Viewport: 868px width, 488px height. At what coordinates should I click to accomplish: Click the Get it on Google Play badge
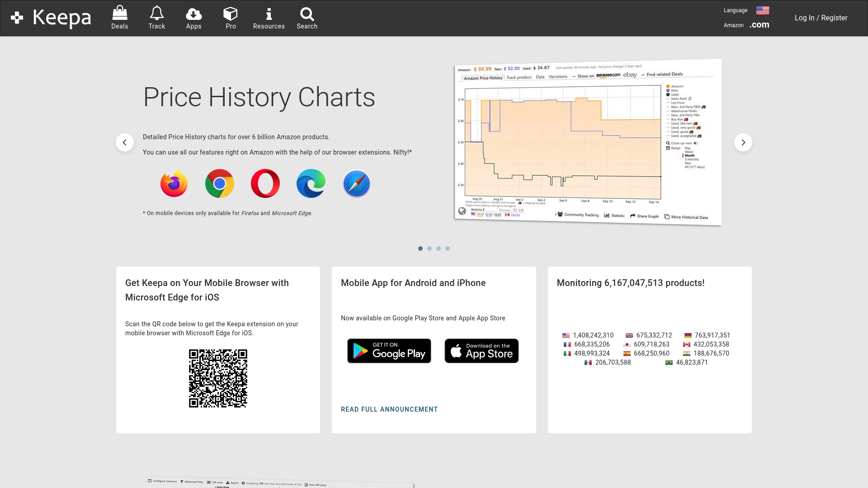[x=389, y=351]
